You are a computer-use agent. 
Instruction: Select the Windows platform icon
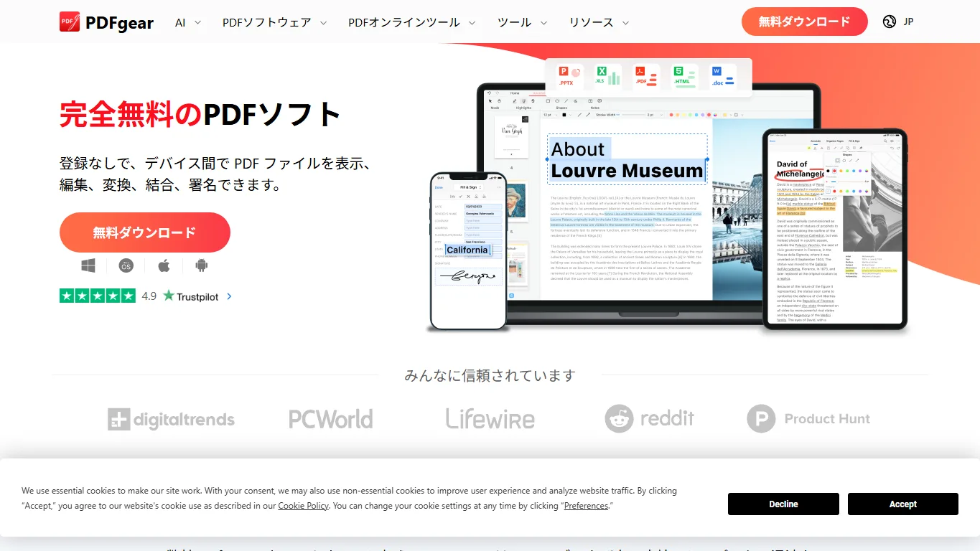click(x=88, y=266)
